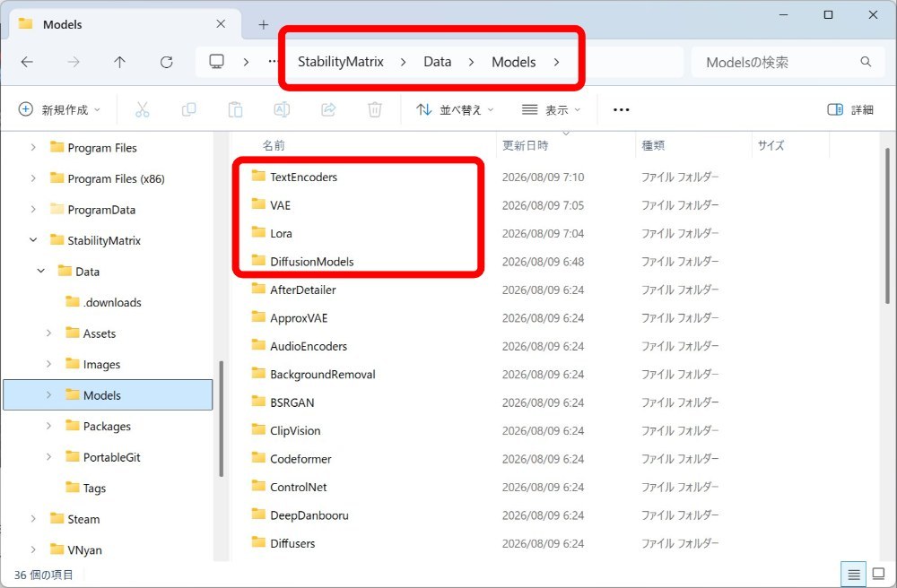Sort by サイズ column header
Viewport: 897px width, 588px height.
click(x=771, y=146)
